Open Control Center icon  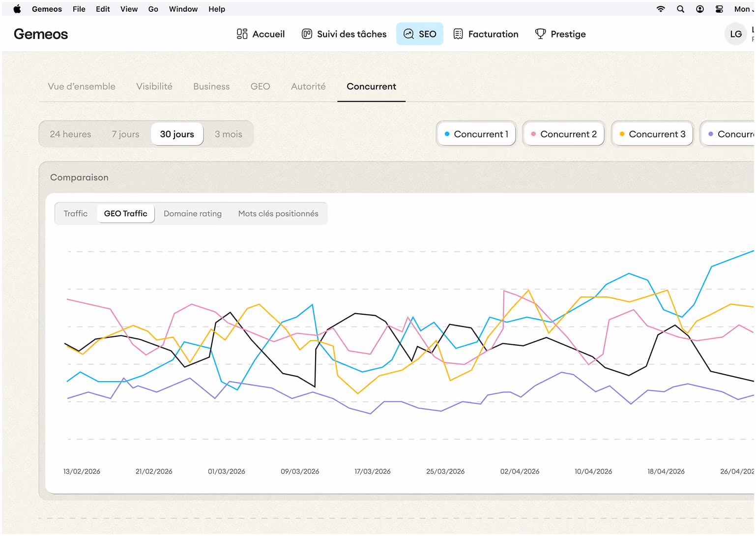pyautogui.click(x=719, y=9)
